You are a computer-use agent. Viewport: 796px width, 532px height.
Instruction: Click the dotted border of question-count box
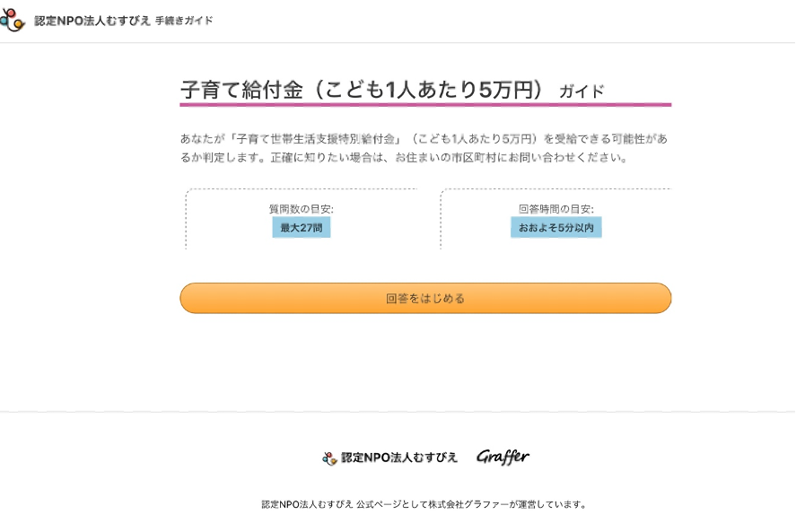[x=186, y=218]
